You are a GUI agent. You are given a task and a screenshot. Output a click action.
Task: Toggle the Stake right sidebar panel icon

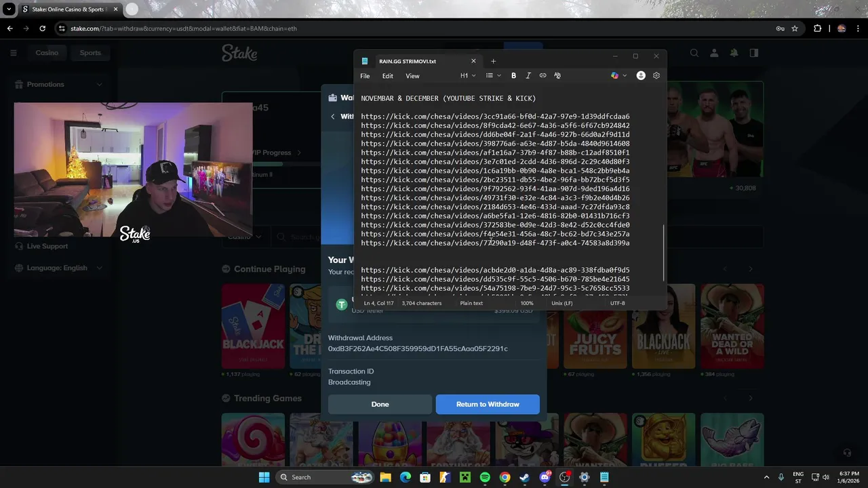(x=753, y=53)
